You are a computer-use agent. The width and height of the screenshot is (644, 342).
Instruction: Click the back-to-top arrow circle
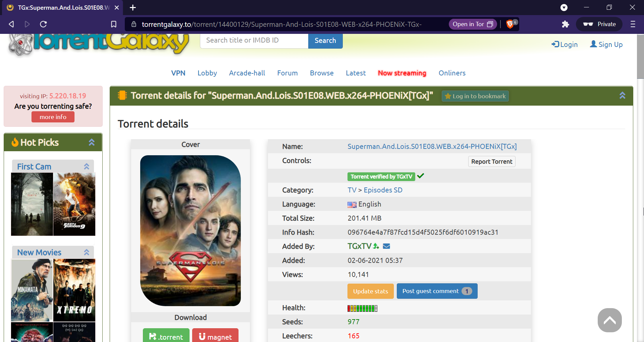(609, 320)
